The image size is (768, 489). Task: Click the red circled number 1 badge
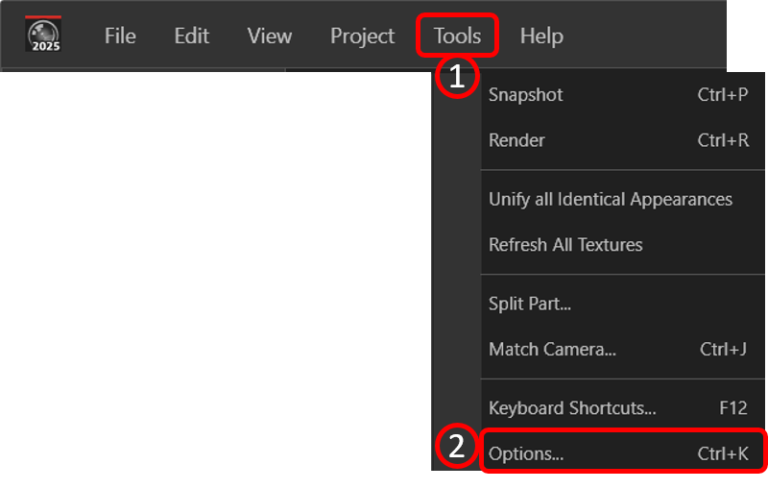[457, 77]
